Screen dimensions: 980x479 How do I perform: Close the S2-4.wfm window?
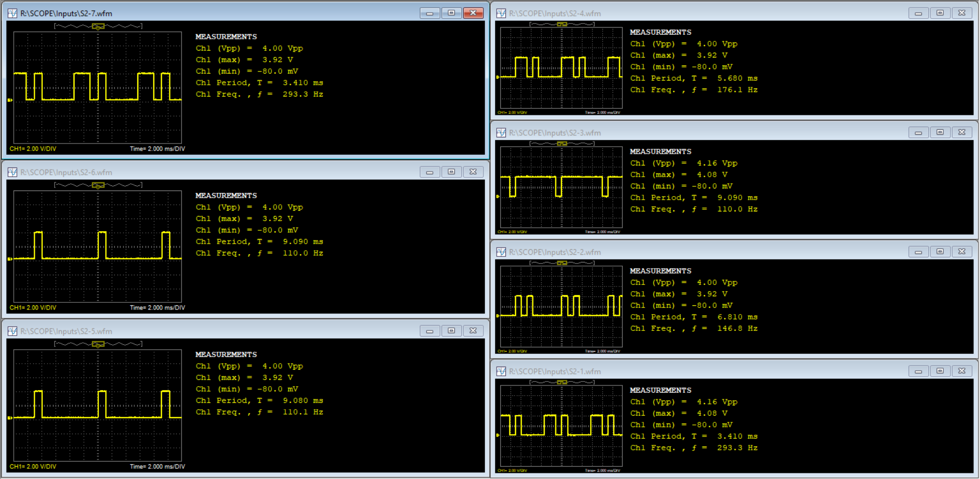pos(962,13)
